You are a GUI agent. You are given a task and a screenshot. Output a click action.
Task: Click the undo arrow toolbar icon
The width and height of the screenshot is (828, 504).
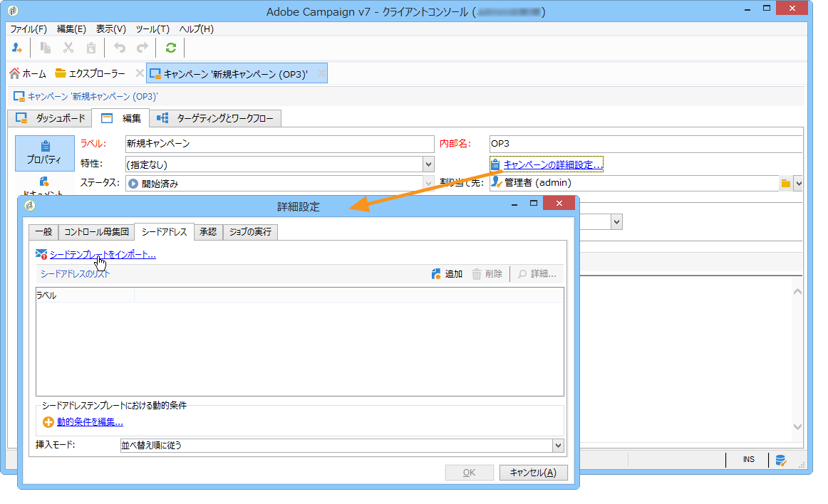tap(120, 48)
